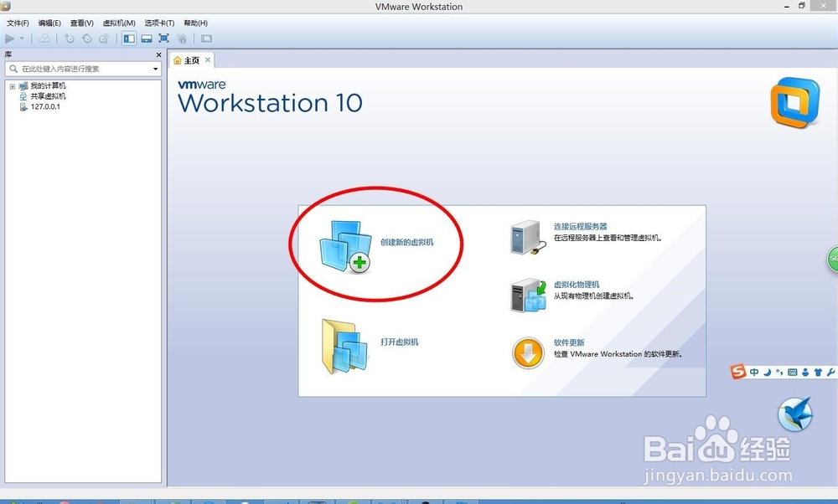
Task: Click the 连接远程服务器 link
Action: click(581, 226)
